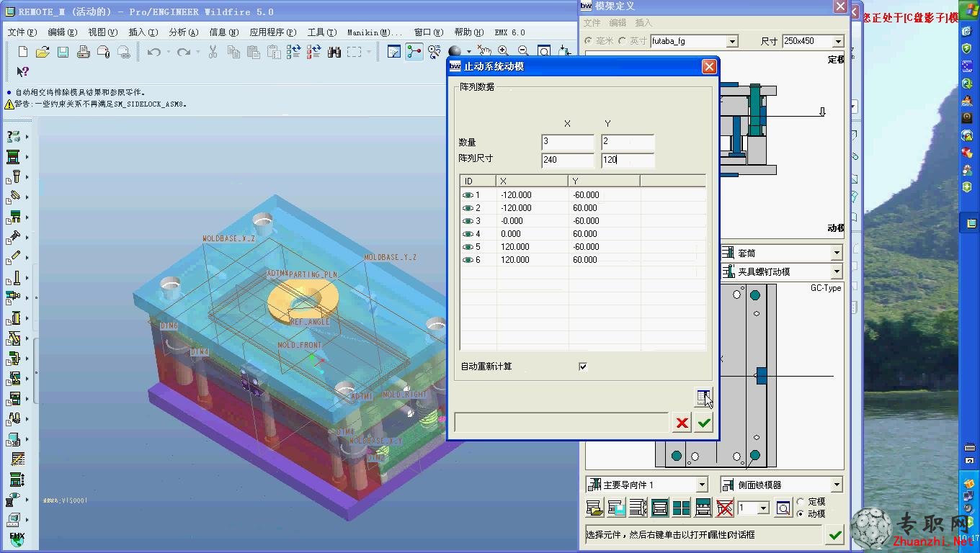Click the What's This help pointer icon
Image resolution: width=980 pixels, height=553 pixels.
tap(23, 71)
